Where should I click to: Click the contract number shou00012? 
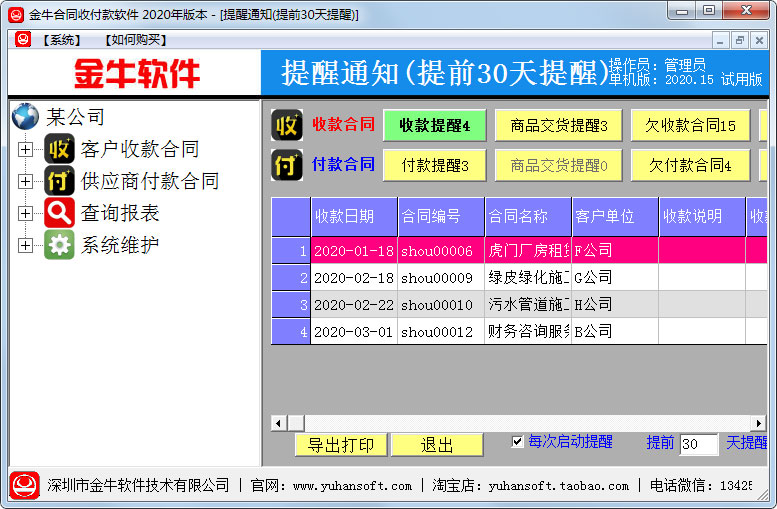pos(441,332)
